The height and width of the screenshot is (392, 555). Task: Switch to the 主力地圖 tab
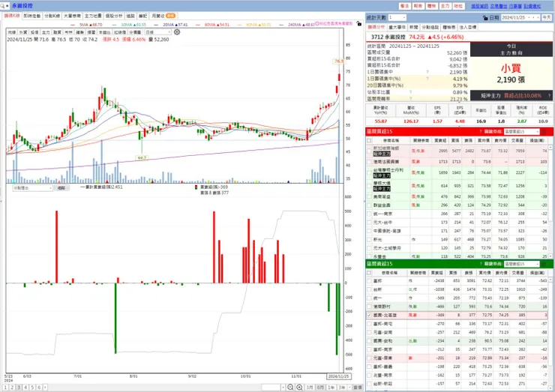[x=93, y=16]
